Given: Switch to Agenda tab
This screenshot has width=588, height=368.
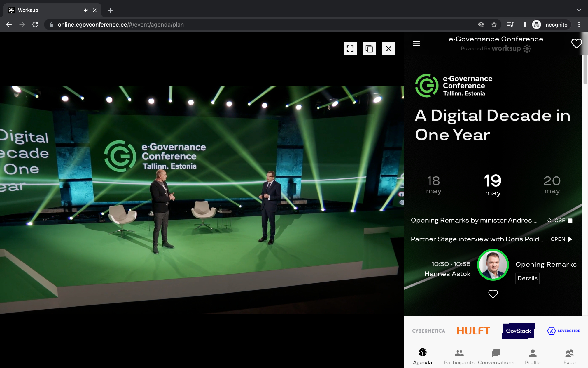Looking at the screenshot, I should (x=422, y=357).
